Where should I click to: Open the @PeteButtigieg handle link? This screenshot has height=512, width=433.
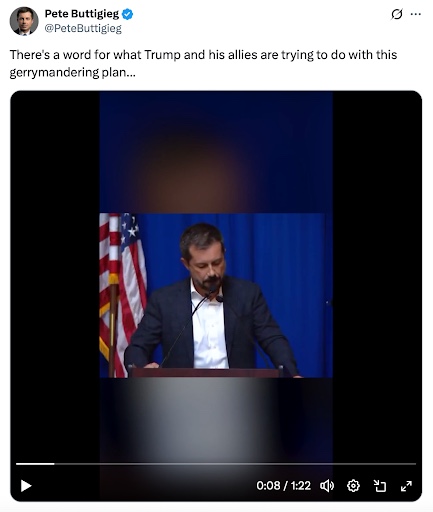(83, 29)
